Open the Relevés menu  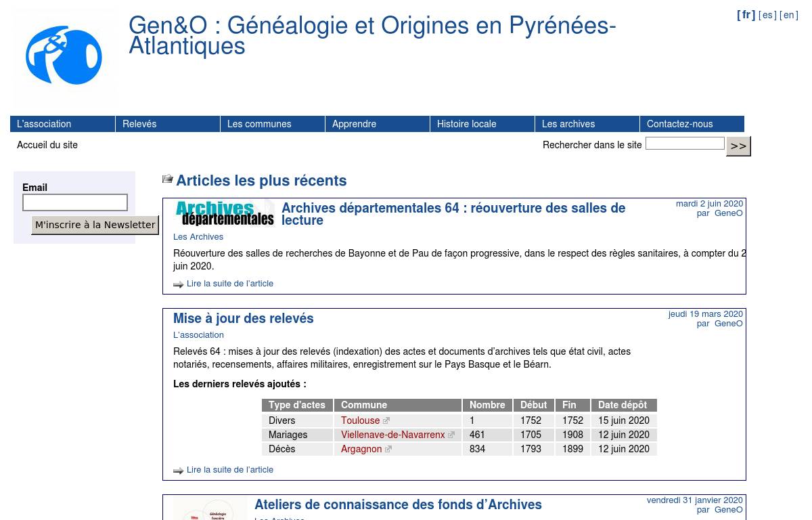point(167,124)
